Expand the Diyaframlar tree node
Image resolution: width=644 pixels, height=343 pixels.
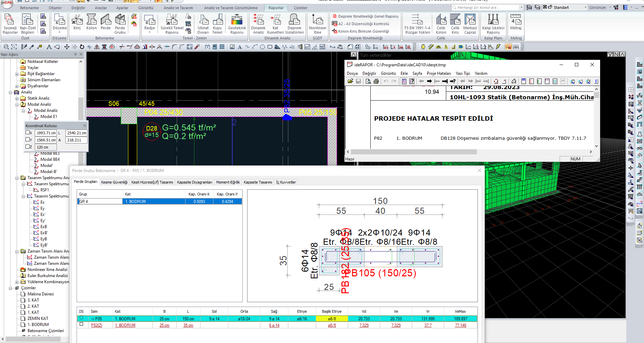pos(17,86)
